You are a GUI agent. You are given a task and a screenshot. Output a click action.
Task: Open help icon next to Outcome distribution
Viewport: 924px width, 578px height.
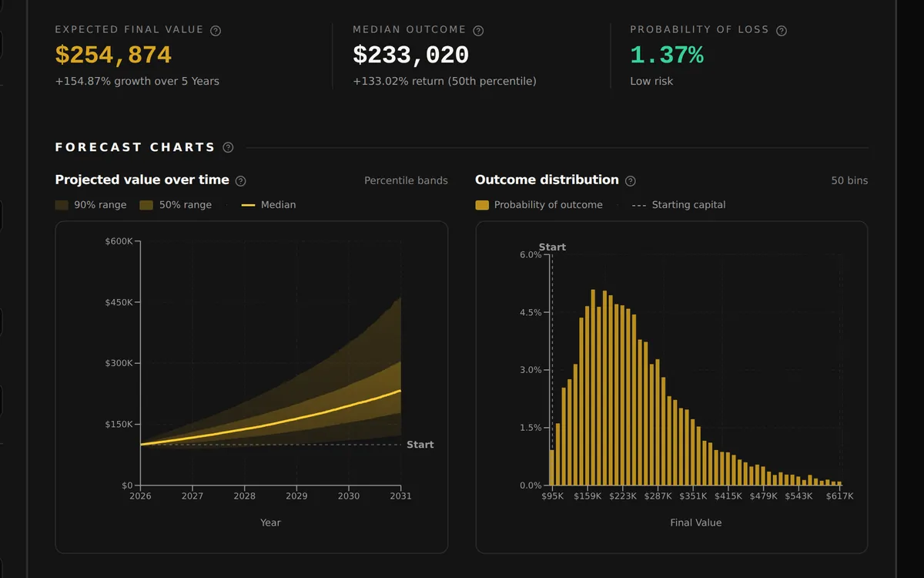point(631,181)
